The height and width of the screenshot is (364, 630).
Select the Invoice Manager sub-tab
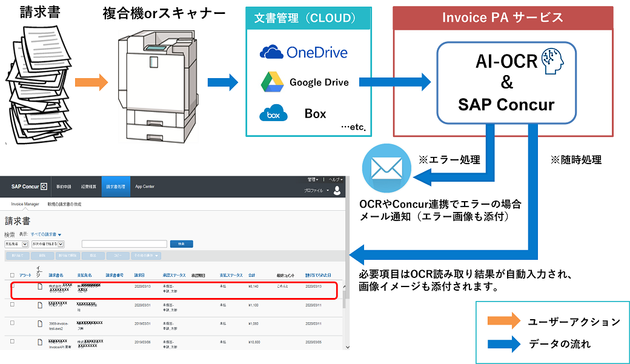(25, 204)
